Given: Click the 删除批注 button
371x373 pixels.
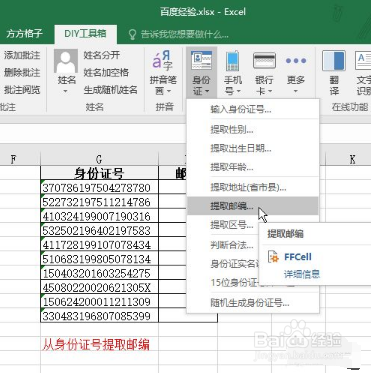Looking at the screenshot, I should click(x=21, y=72).
